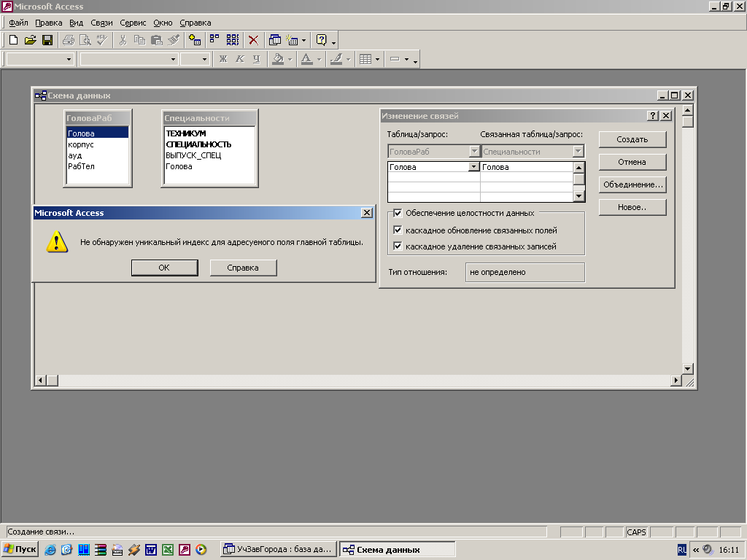This screenshot has width=747, height=560.
Task: Click Справка button in error message box
Action: click(243, 268)
